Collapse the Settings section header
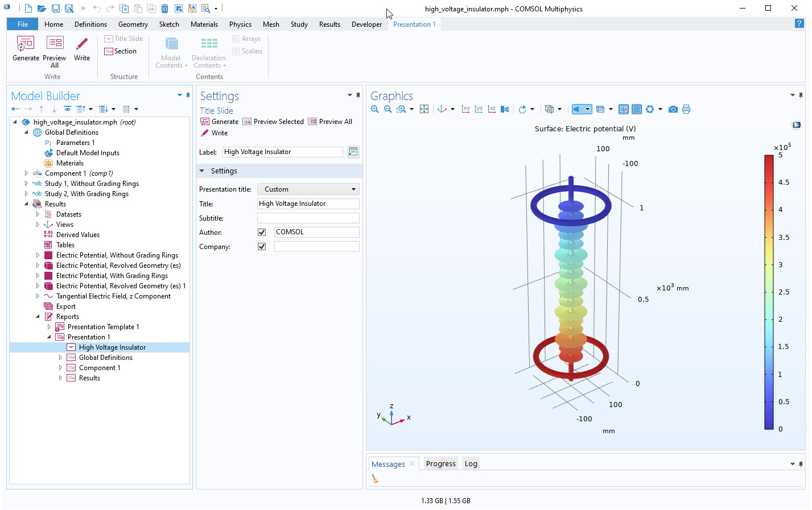The width and height of the screenshot is (812, 510). (202, 171)
